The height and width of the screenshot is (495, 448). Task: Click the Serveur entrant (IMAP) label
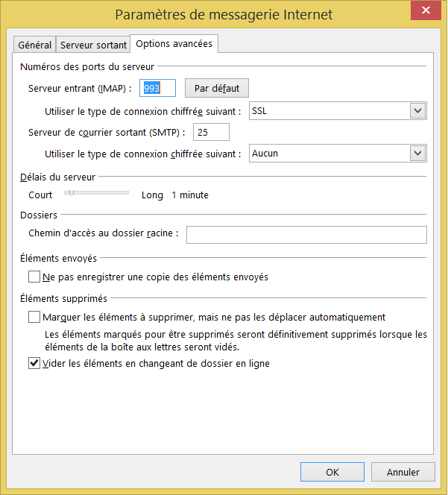(79, 88)
